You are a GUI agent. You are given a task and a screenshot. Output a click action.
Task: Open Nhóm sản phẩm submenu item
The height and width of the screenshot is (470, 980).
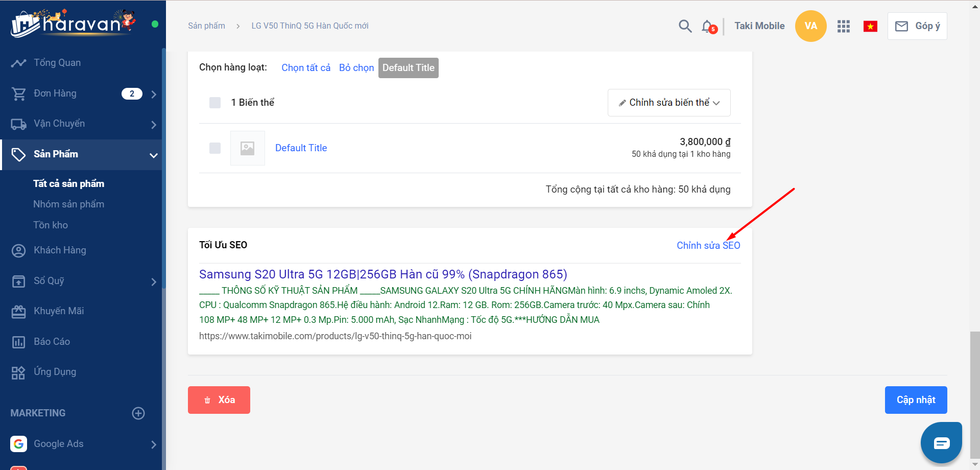pos(68,204)
